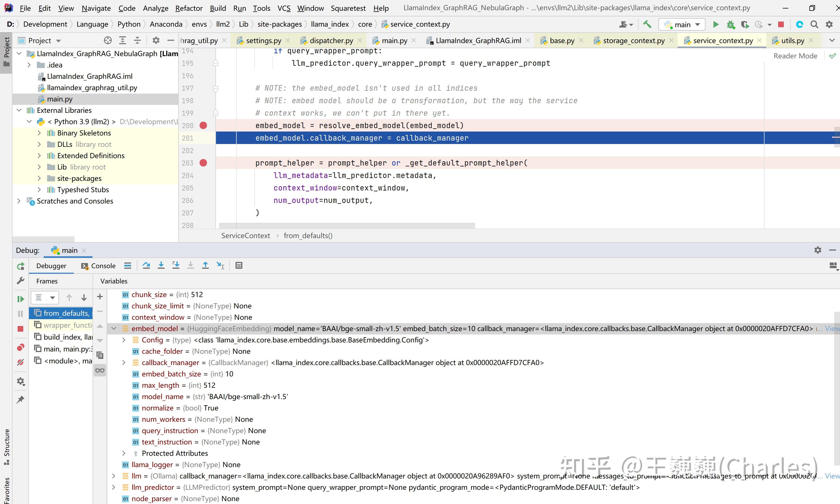
Task: Switch to the storage_context.py editor tab
Action: (x=633, y=41)
